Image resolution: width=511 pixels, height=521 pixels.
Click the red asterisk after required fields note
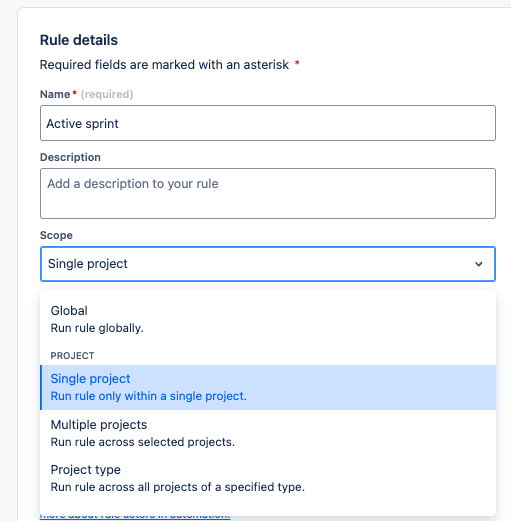[x=297, y=63]
